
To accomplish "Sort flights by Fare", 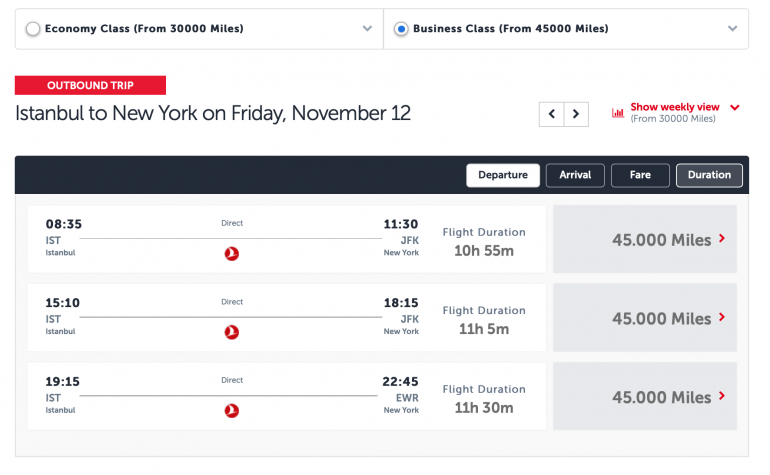I will click(641, 175).
